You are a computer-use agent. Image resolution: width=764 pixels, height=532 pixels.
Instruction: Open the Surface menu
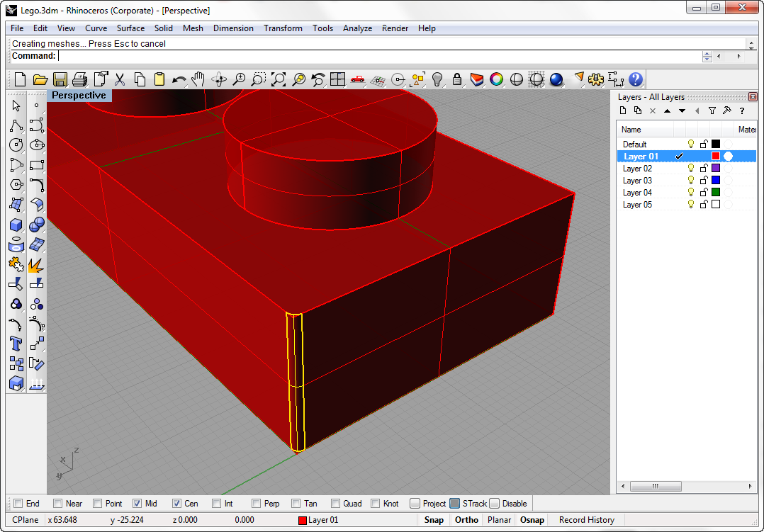point(130,28)
